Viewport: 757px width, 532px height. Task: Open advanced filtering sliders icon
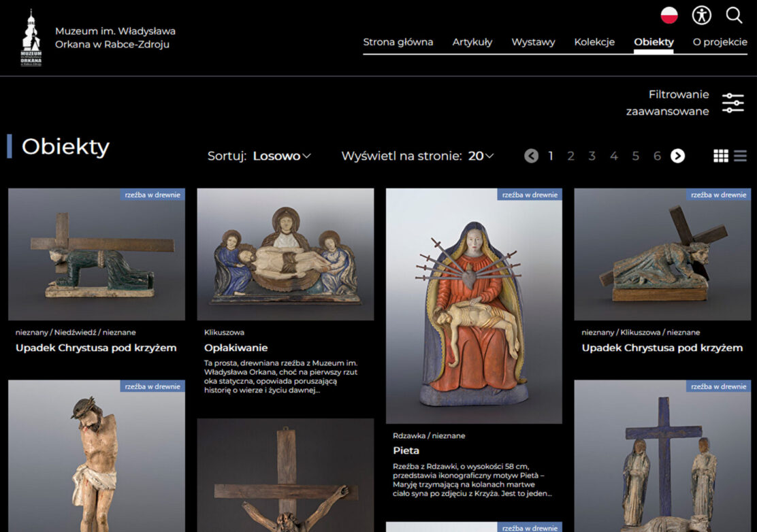point(732,103)
